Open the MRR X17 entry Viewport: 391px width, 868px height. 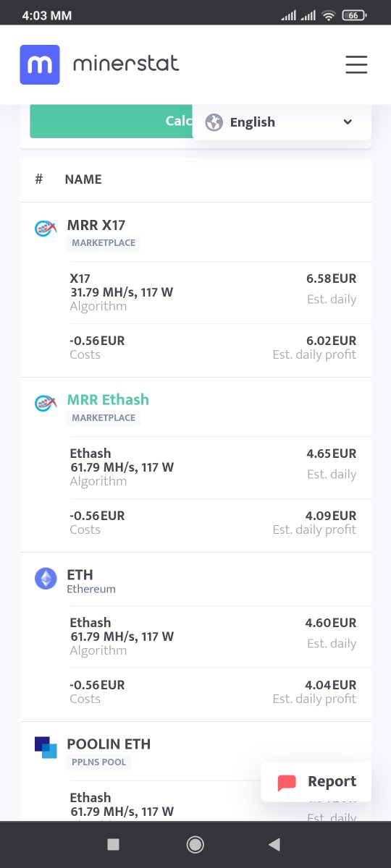96,225
